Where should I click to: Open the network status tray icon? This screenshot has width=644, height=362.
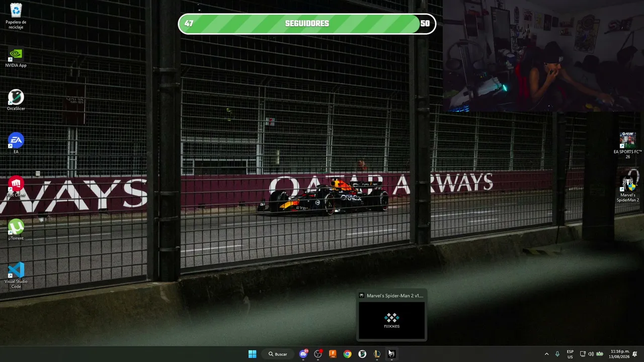pos(583,354)
